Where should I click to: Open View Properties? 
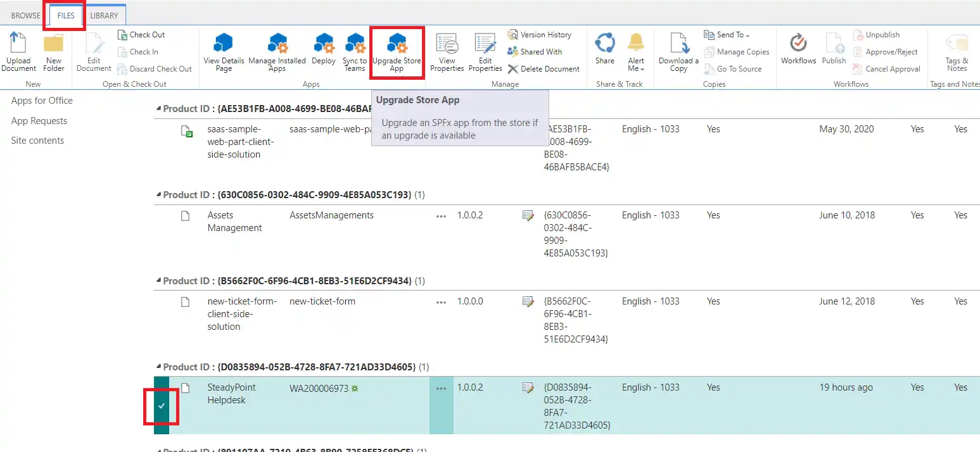click(447, 52)
